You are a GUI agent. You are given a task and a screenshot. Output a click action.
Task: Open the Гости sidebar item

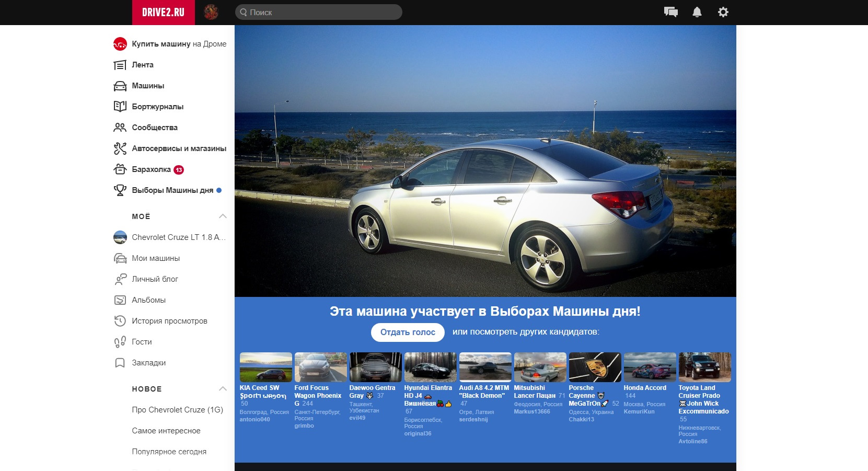click(x=142, y=342)
